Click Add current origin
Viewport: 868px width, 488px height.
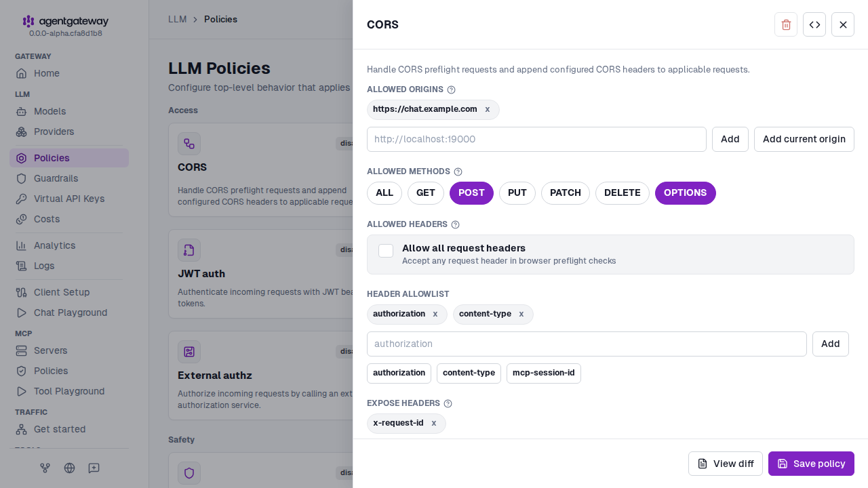[x=804, y=139]
